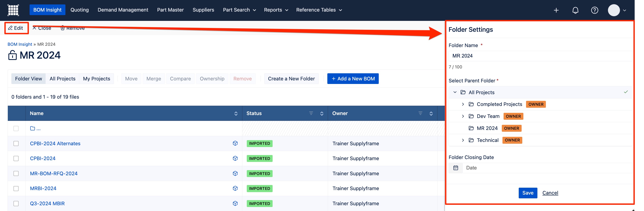
Task: Expand the Dev Team folder
Action: pyautogui.click(x=463, y=116)
